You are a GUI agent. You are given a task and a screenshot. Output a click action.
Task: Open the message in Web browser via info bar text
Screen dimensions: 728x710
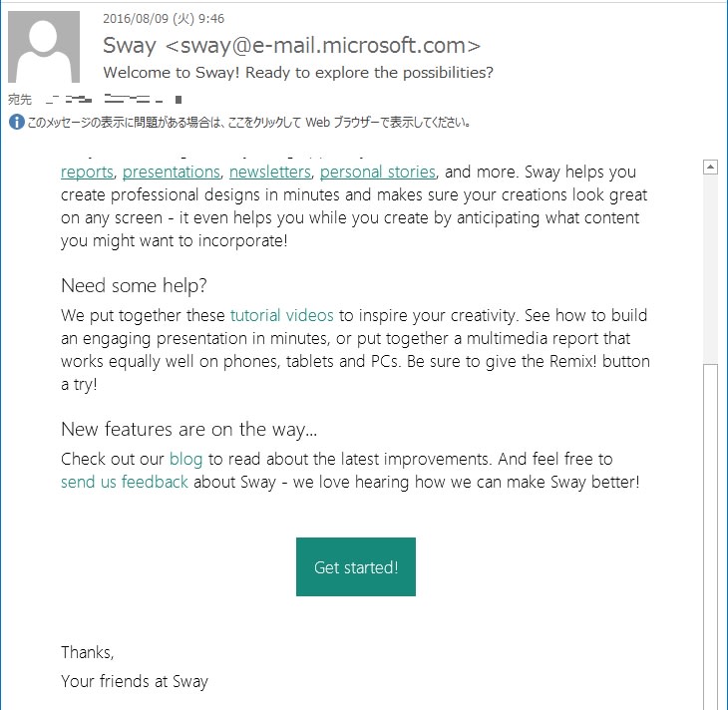(249, 123)
